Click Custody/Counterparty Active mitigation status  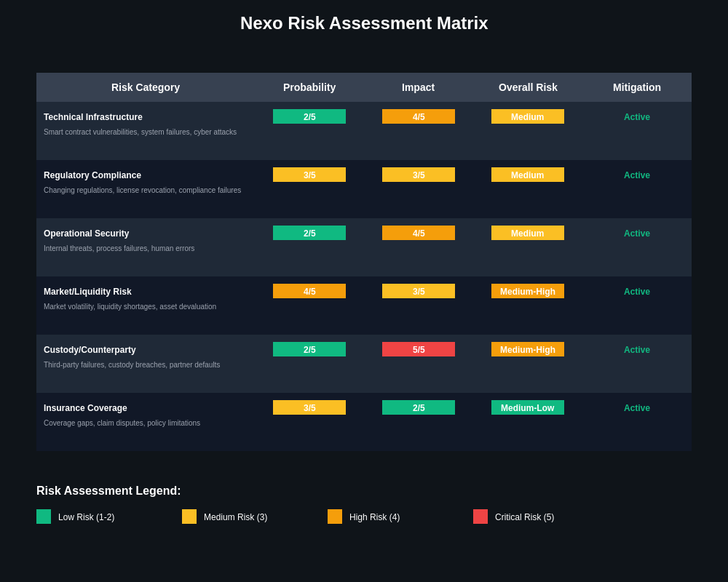[637, 349]
